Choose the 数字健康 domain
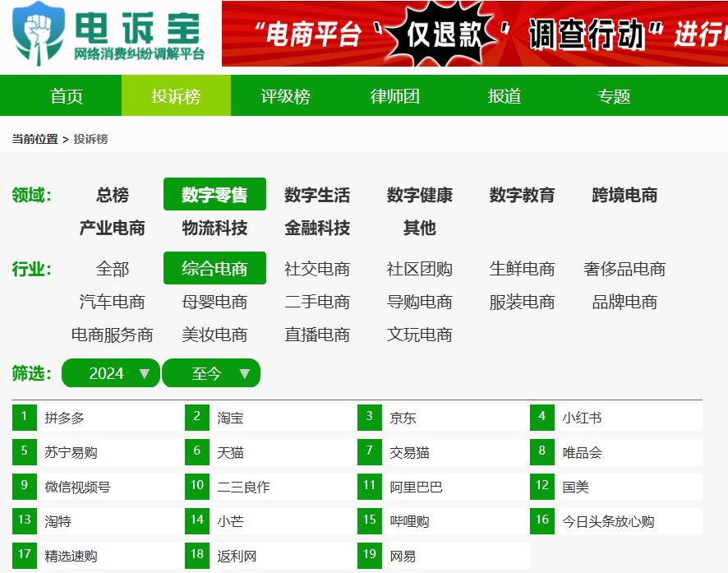This screenshot has height=573, width=728. 420,195
